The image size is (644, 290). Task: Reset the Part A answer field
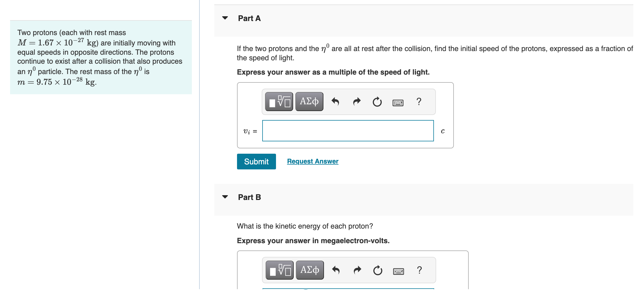click(x=377, y=102)
